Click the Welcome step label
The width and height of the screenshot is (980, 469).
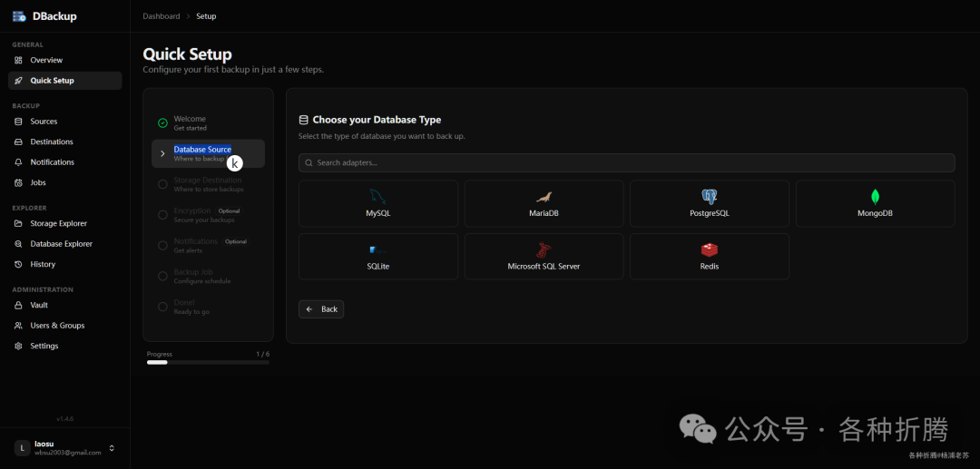tap(190, 119)
